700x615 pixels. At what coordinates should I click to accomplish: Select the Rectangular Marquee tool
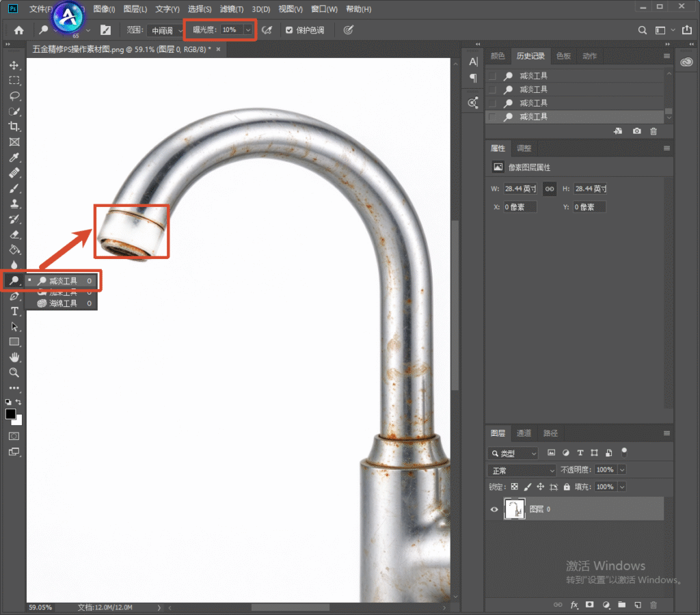[x=14, y=81]
